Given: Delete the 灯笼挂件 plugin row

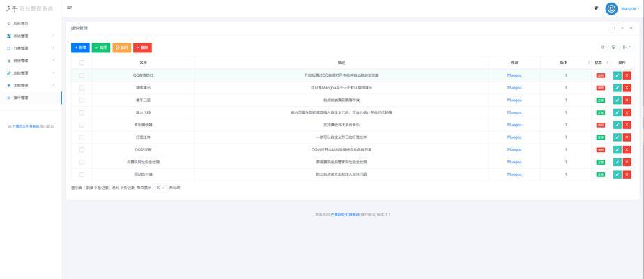Looking at the screenshot, I should (627, 137).
